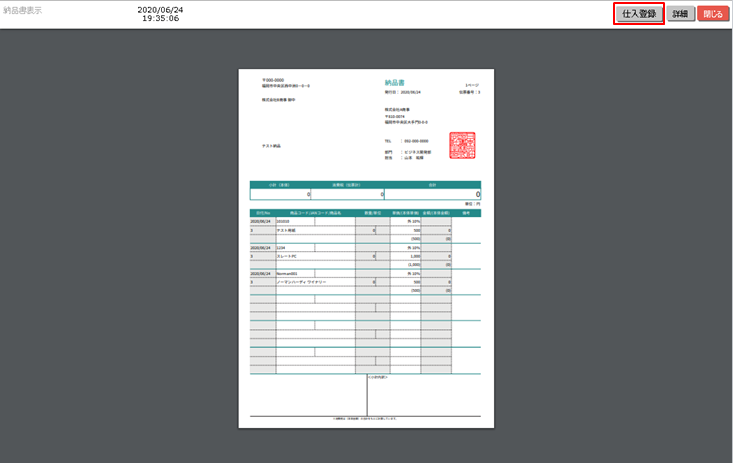Click the 仕入登録 button

pos(638,14)
